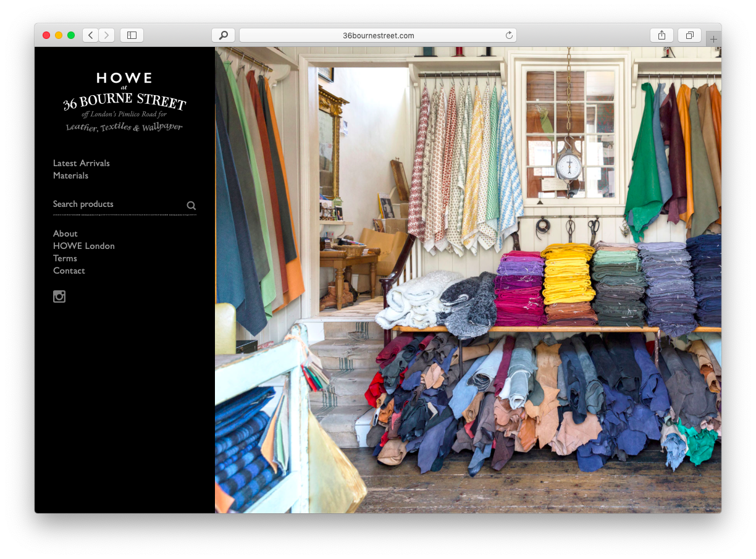The height and width of the screenshot is (559, 756).
Task: Open the Instagram icon link
Action: click(59, 296)
